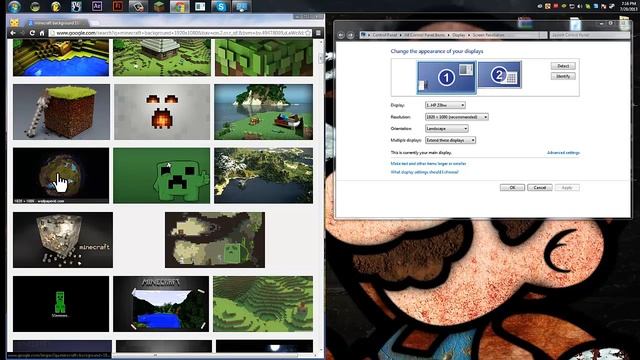640x360 pixels.
Task: Confirm with the OK button
Action: tap(512, 187)
